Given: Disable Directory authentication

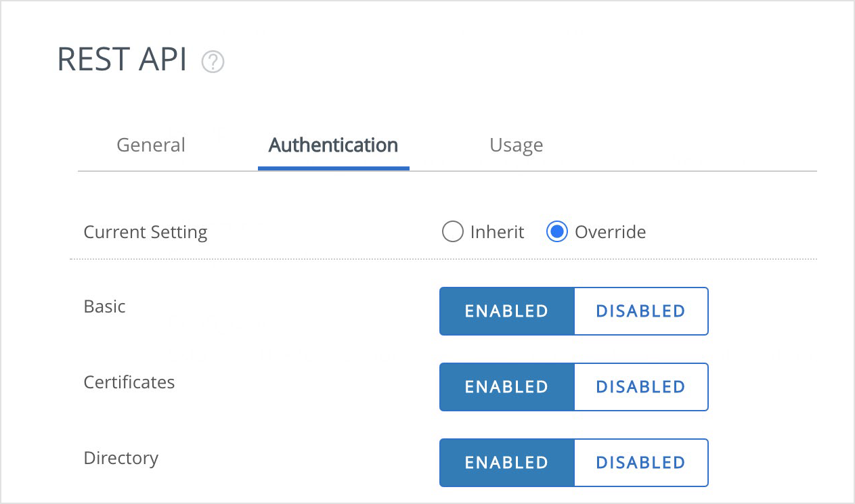Looking at the screenshot, I should [640, 463].
